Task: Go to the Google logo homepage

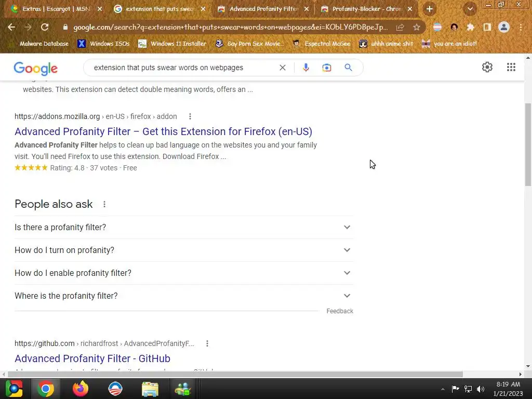Action: point(36,68)
